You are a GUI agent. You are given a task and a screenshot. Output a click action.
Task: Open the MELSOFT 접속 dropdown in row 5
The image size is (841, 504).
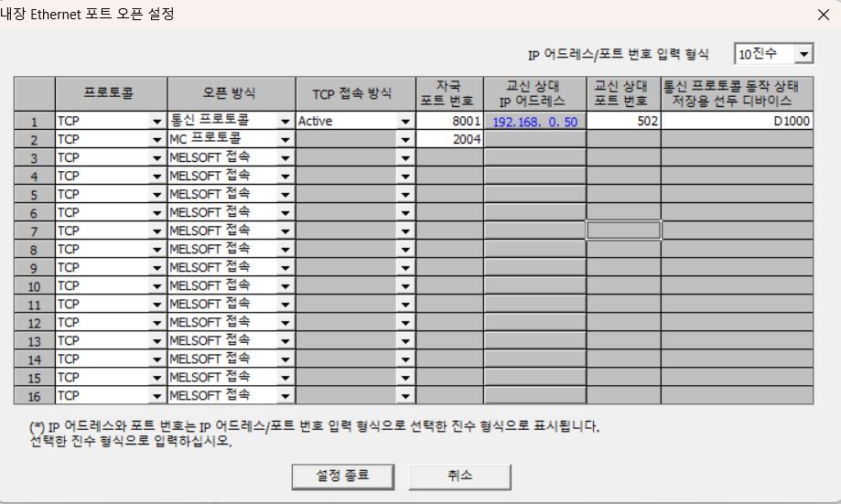click(x=286, y=195)
